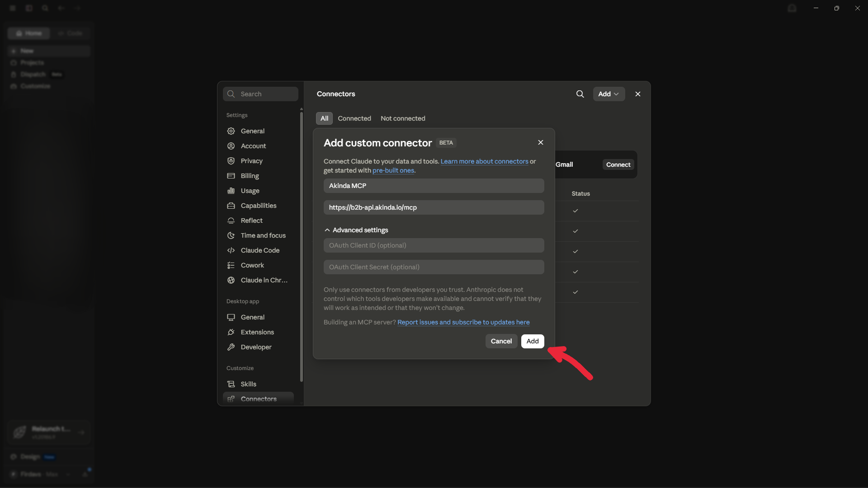The height and width of the screenshot is (488, 868).
Task: Open Privacy settings
Action: (x=258, y=161)
